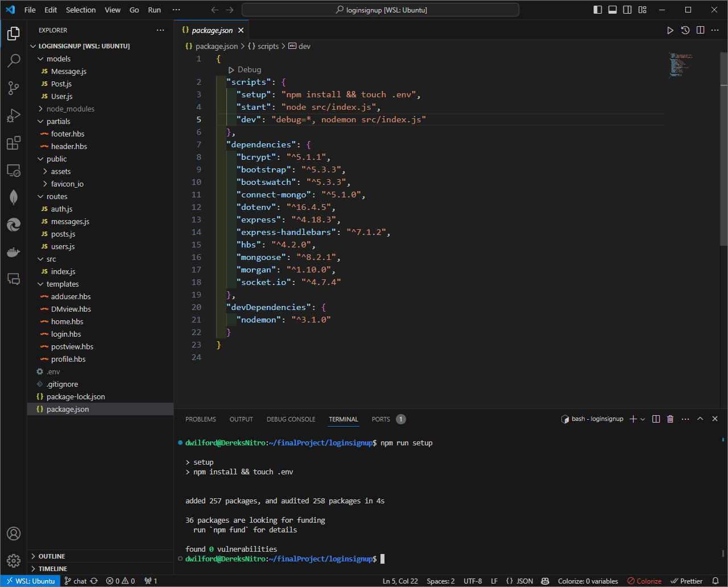Open the Source Control view icon
Image resolution: width=728 pixels, height=587 pixels.
click(x=14, y=88)
